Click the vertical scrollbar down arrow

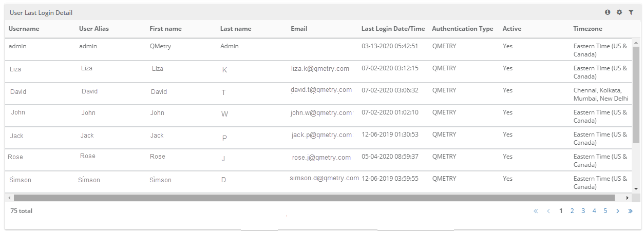coord(636,189)
